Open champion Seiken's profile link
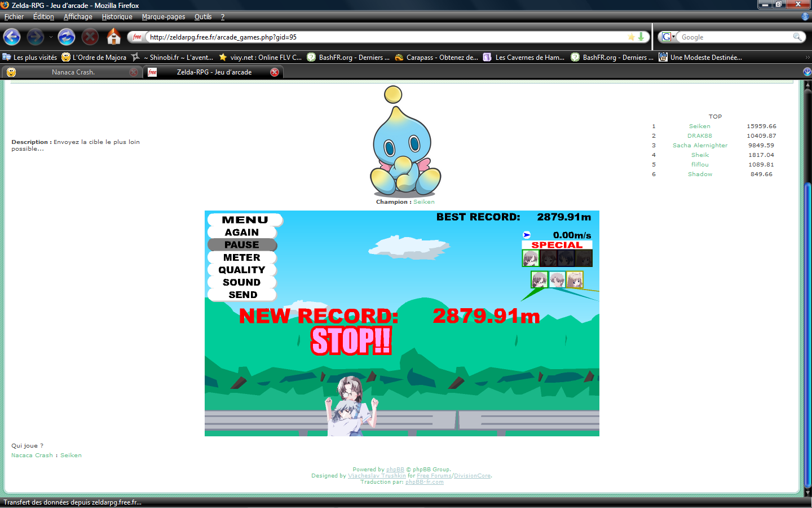This screenshot has height=508, width=812. pyautogui.click(x=424, y=202)
